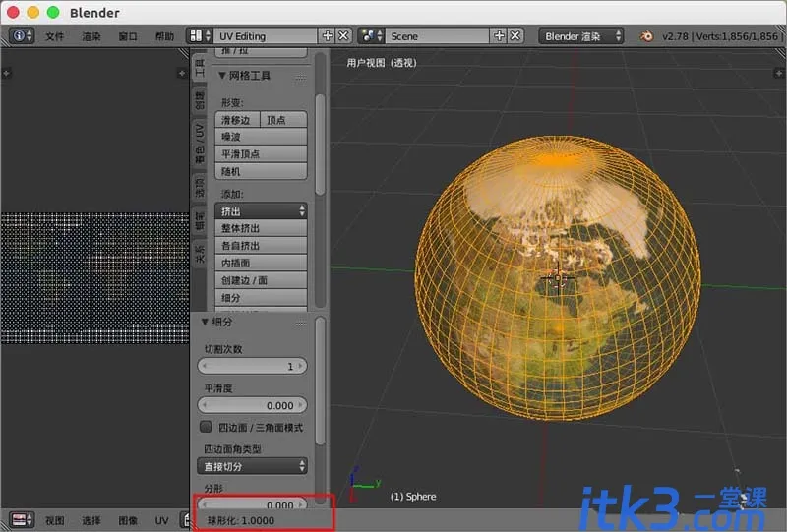Click the 创建边 / 面 button
787x532 pixels.
(x=261, y=280)
